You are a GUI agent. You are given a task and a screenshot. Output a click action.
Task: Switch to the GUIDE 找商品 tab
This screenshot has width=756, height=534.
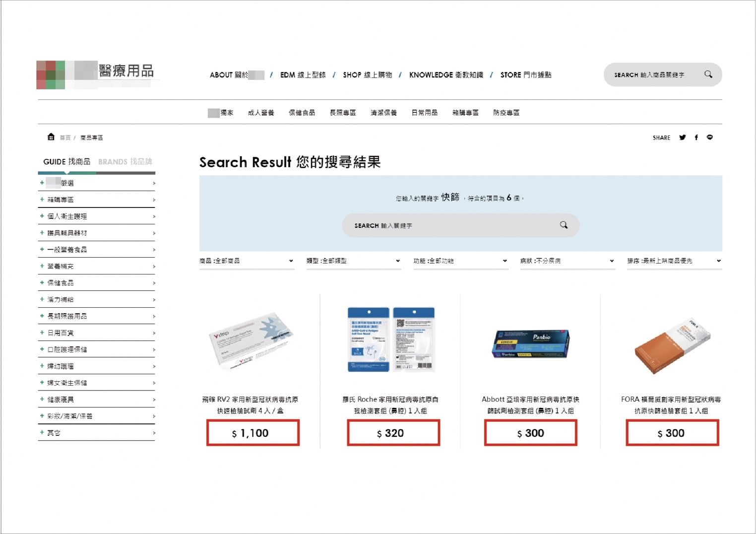(x=67, y=162)
